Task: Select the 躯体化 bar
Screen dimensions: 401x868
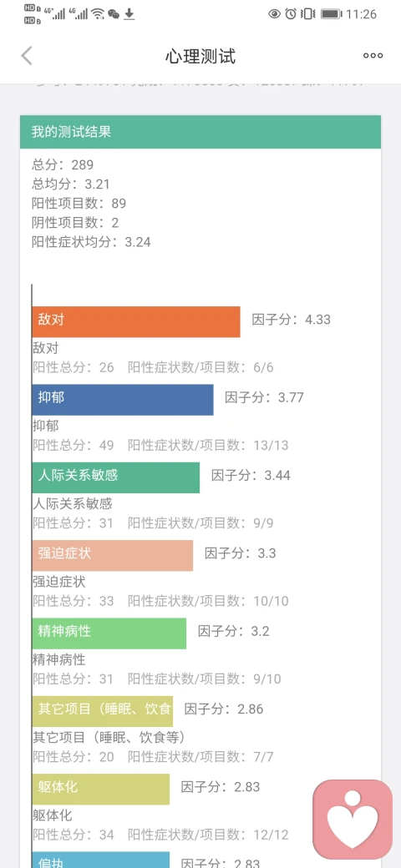Action: pyautogui.click(x=101, y=790)
